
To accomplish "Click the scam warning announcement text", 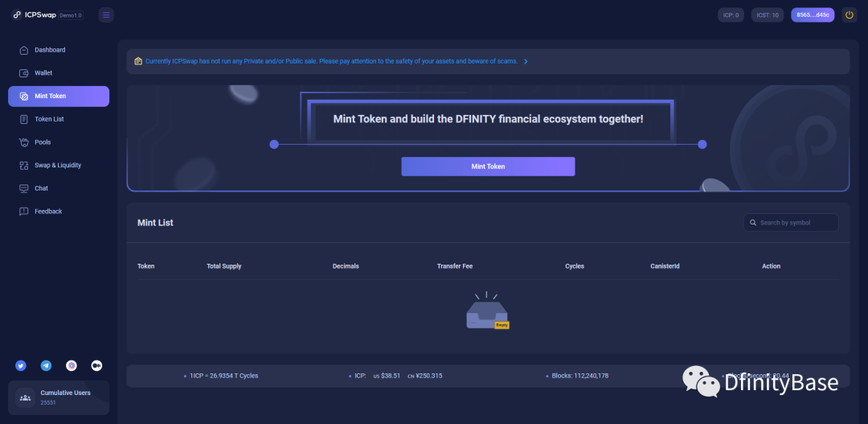I will 332,61.
